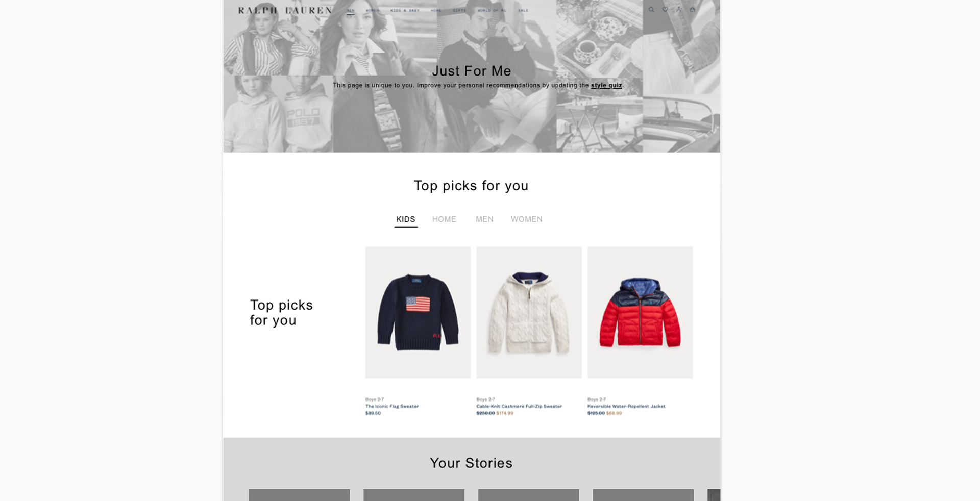
Task: Switch to the MEN top picks tab
Action: pos(484,219)
